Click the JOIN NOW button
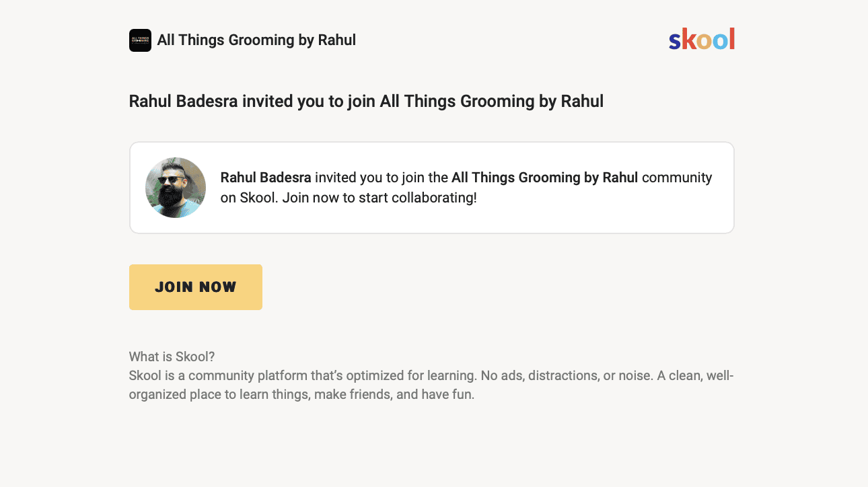The height and width of the screenshot is (487, 868). tap(196, 287)
